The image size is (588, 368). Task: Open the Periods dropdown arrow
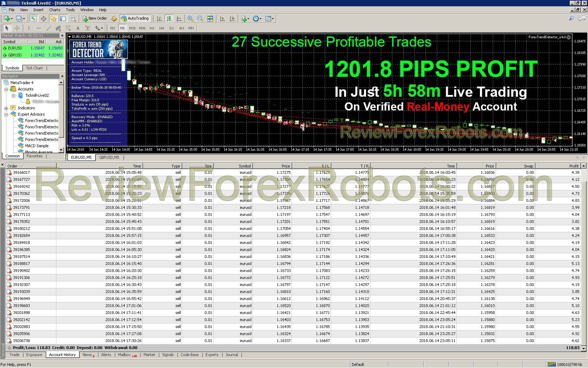point(260,19)
